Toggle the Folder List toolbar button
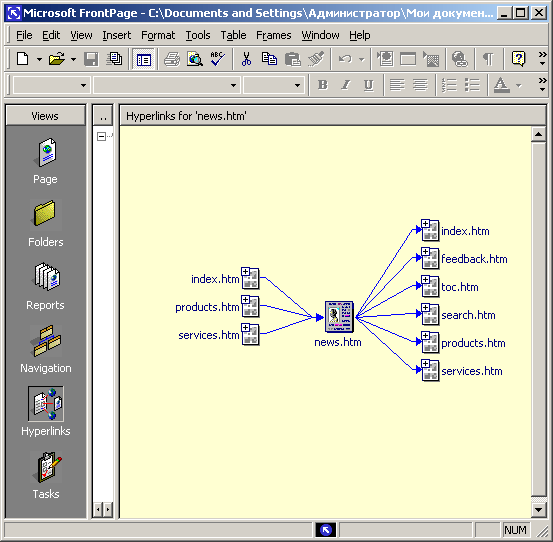Image resolution: width=553 pixels, height=542 pixels. (x=144, y=59)
